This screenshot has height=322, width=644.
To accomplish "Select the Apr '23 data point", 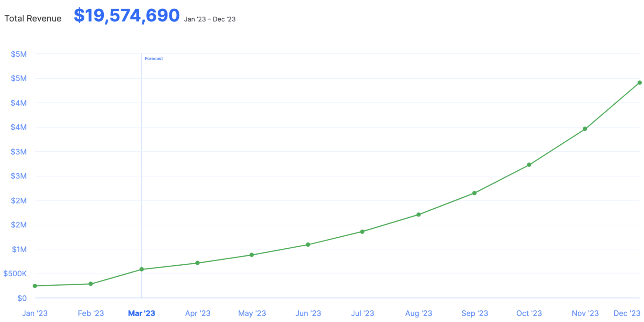I will click(197, 263).
